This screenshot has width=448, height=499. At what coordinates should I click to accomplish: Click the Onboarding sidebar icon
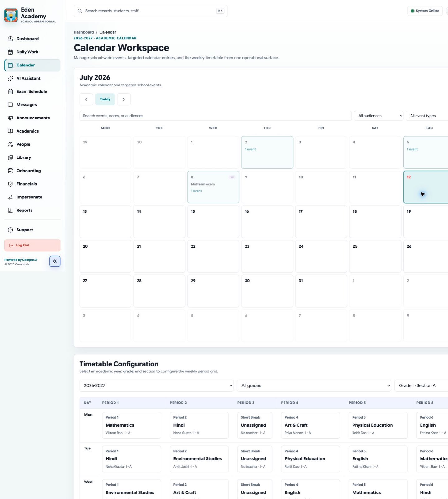[x=10, y=171]
